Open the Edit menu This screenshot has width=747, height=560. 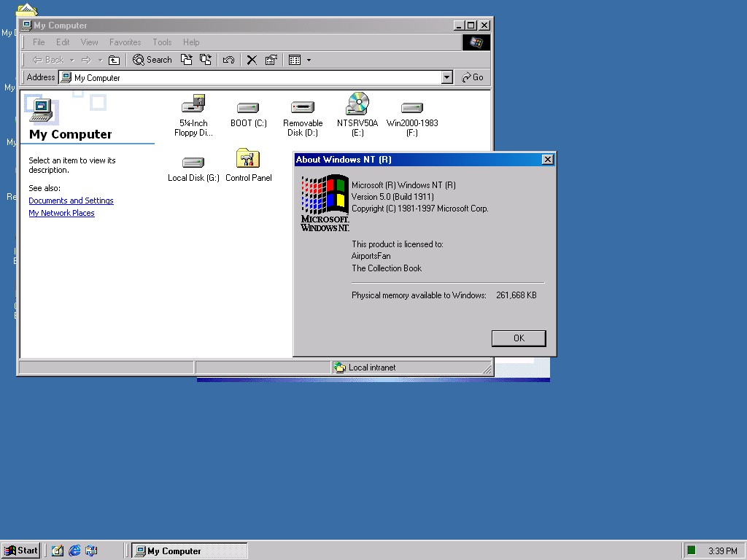pos(63,42)
